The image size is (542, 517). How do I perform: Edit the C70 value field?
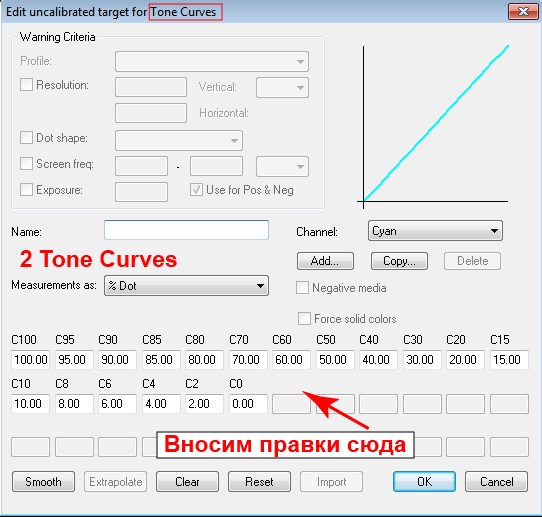tap(248, 360)
